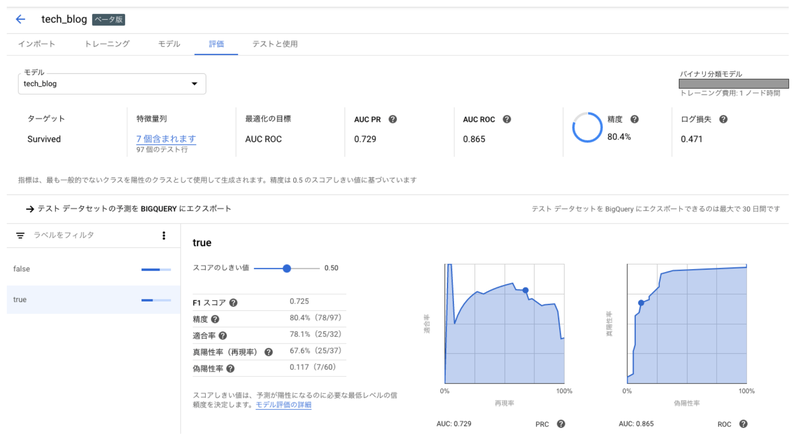Click help icon next to 偽陽性率
Screen dimensions: 800x444
230,369
